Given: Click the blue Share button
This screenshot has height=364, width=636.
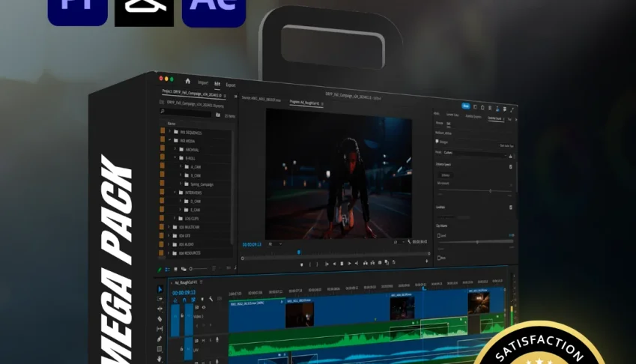Looking at the screenshot, I should [x=466, y=106].
